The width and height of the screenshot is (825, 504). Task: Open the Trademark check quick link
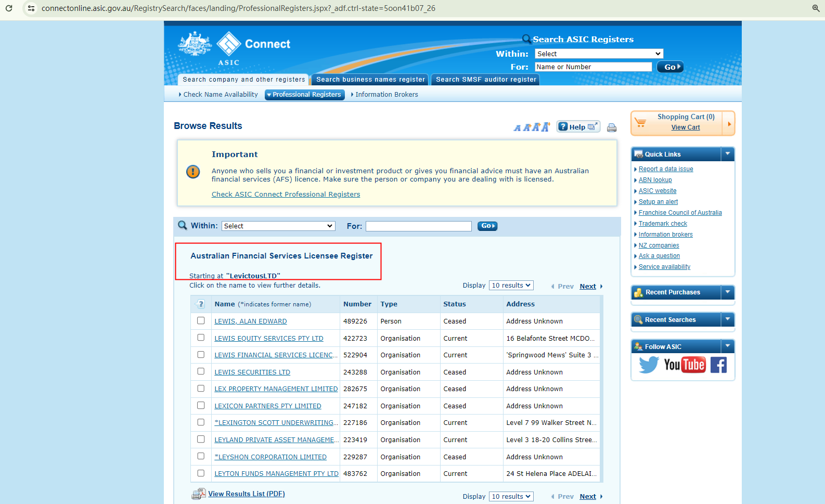click(663, 224)
